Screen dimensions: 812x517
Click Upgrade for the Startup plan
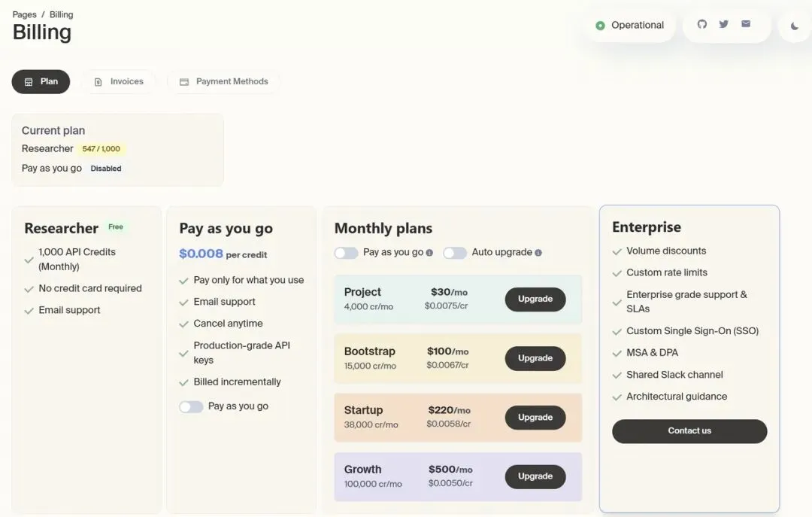pyautogui.click(x=535, y=417)
